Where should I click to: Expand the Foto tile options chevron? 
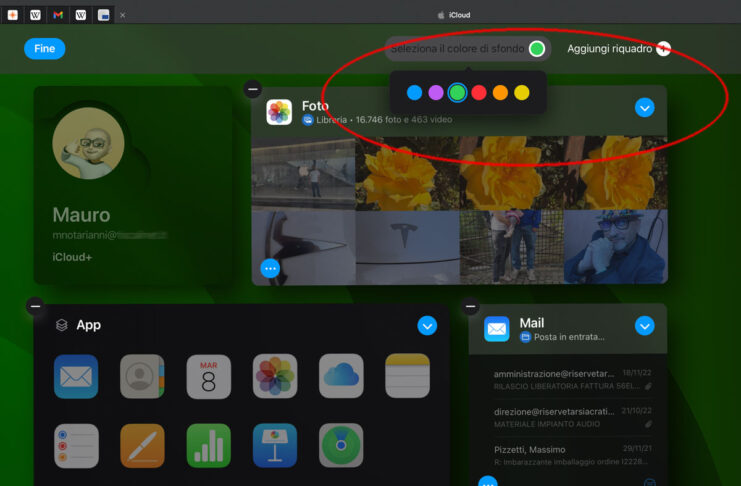coord(645,108)
